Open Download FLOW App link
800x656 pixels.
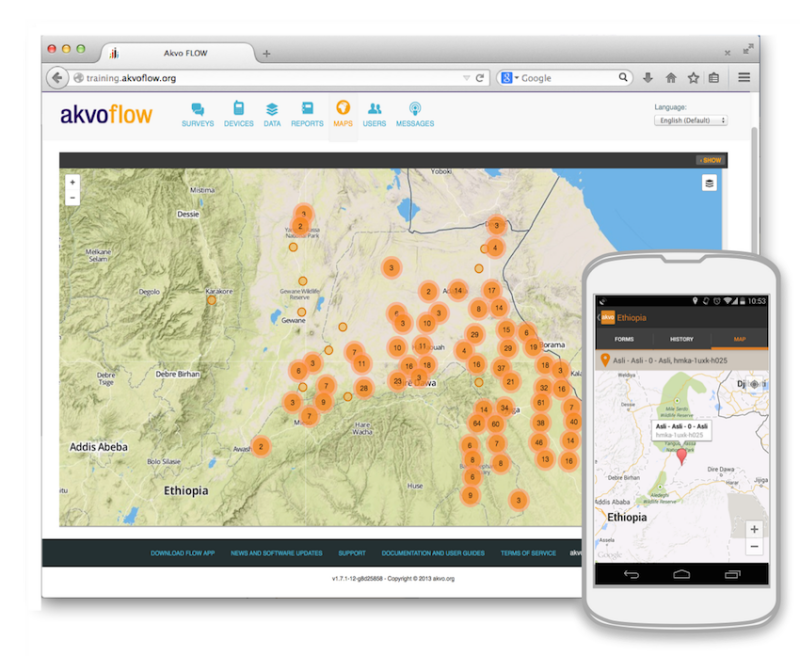[x=183, y=553]
